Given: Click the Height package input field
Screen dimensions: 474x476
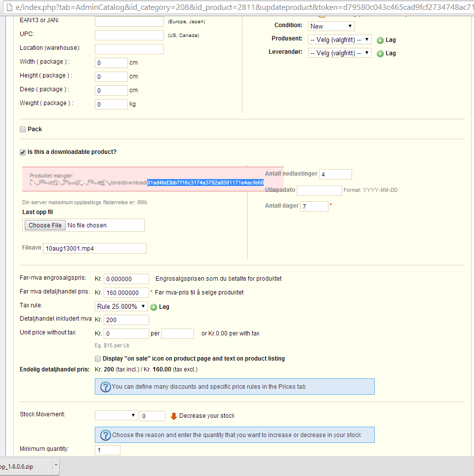Looking at the screenshot, I should click(x=111, y=77).
